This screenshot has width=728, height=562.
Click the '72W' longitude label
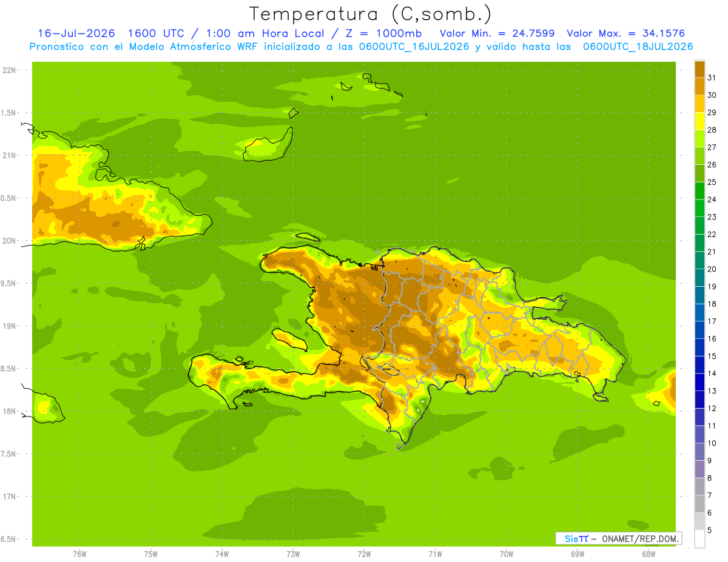point(364,554)
